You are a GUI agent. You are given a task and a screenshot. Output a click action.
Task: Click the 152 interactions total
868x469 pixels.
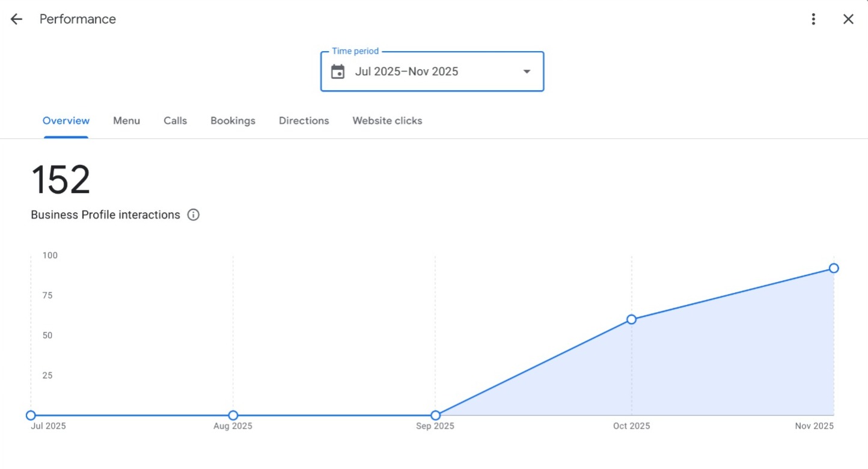tap(60, 180)
